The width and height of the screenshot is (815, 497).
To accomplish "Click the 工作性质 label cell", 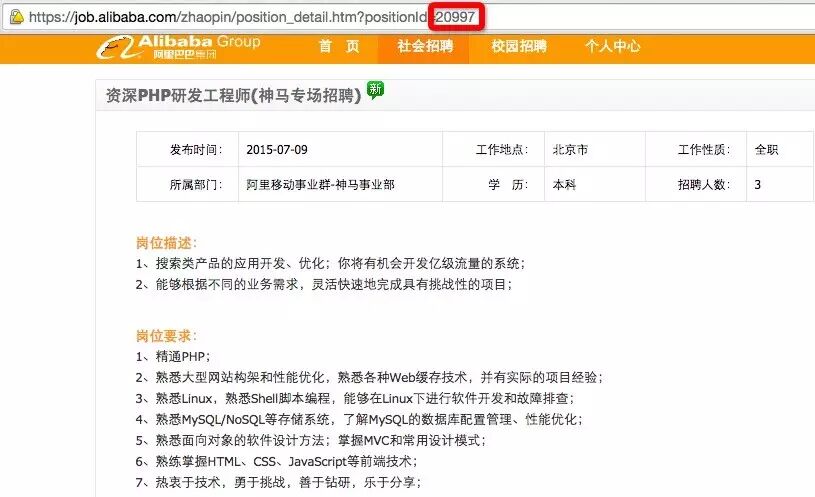I will point(696,149).
